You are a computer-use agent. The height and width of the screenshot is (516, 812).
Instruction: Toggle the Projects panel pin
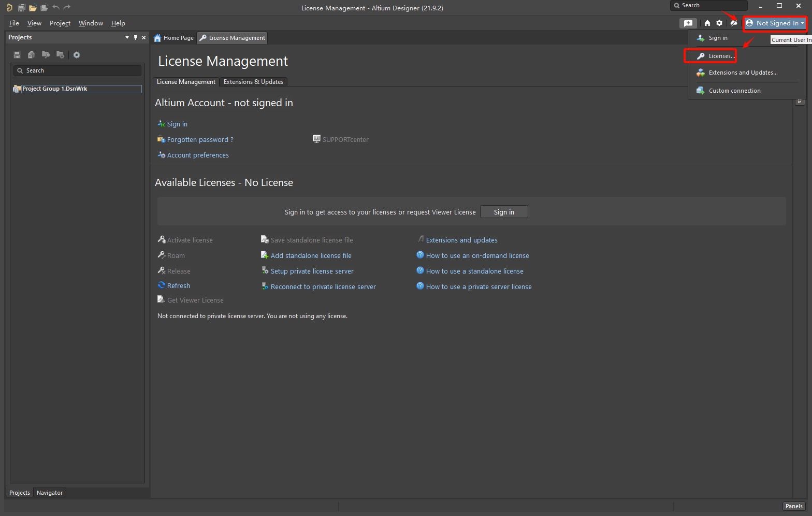tap(136, 37)
